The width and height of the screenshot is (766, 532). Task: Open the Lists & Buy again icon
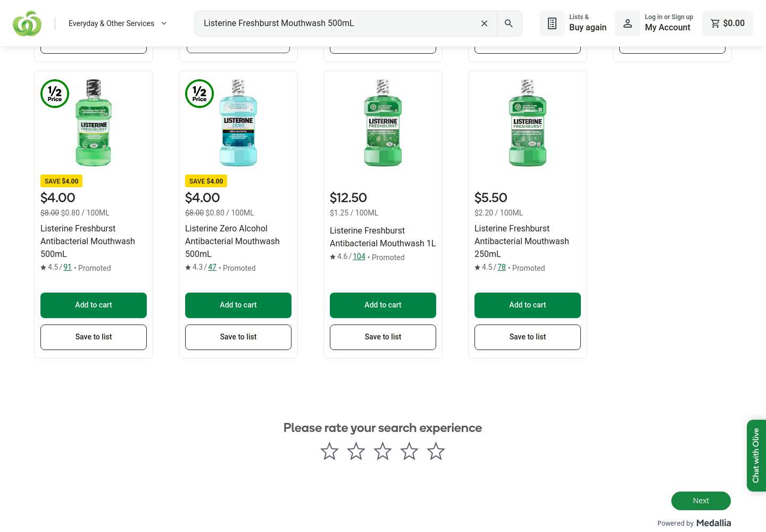[552, 23]
